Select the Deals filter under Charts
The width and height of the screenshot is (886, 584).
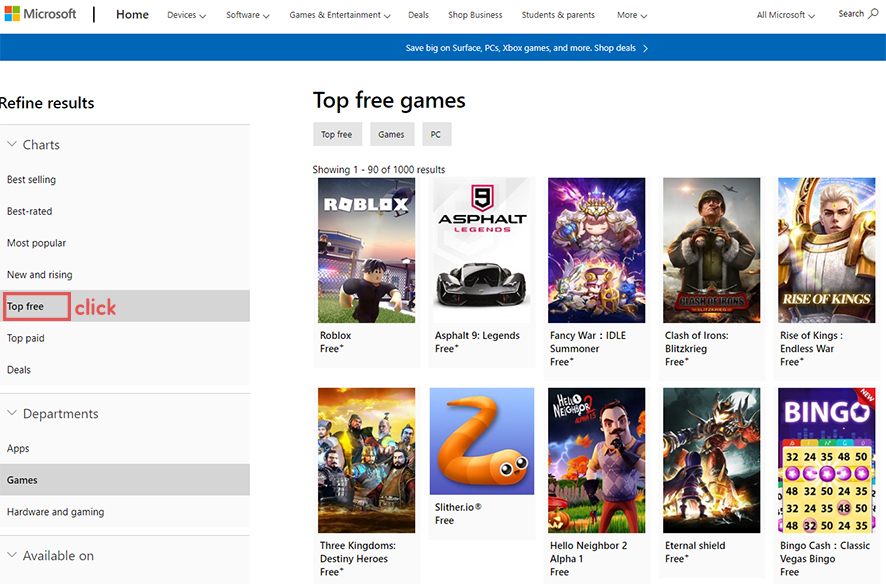tap(19, 369)
